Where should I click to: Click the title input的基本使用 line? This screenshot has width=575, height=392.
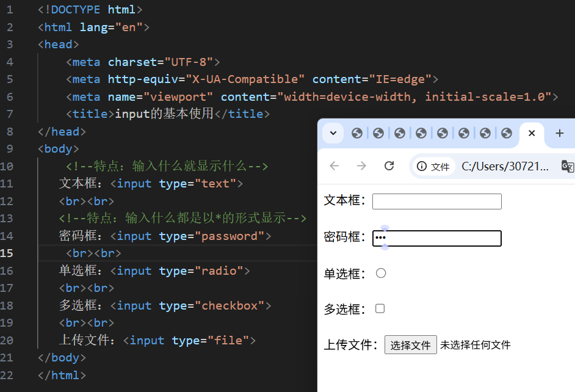tap(168, 114)
